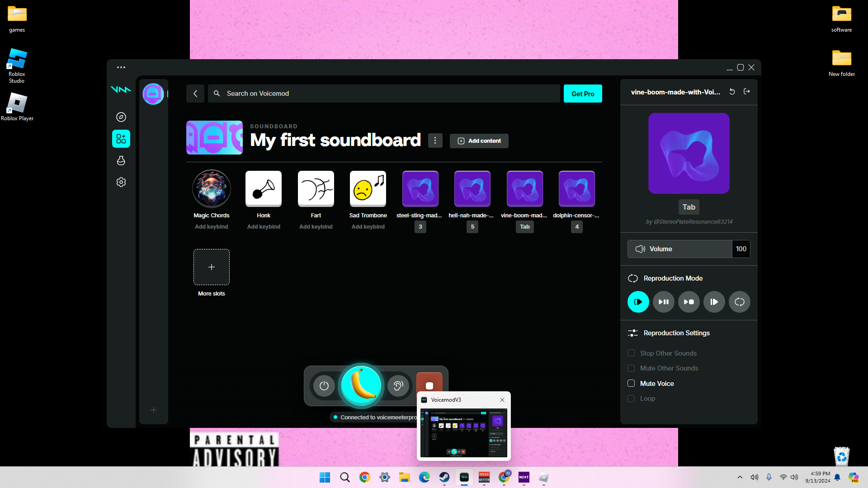
Task: Open File Explorer from the taskbar
Action: 405,478
